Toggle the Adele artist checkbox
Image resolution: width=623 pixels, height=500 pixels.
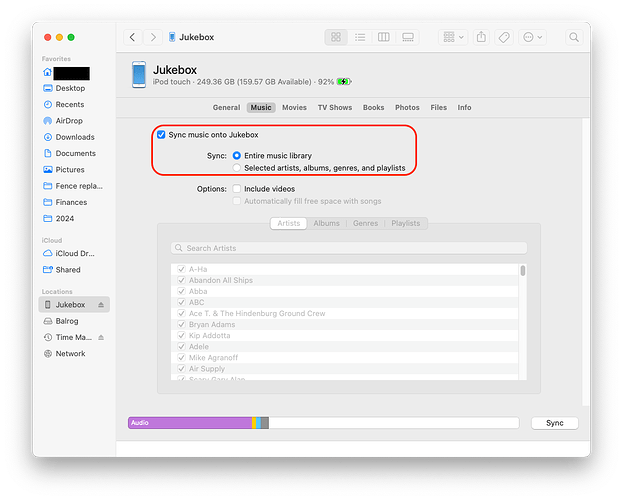182,347
